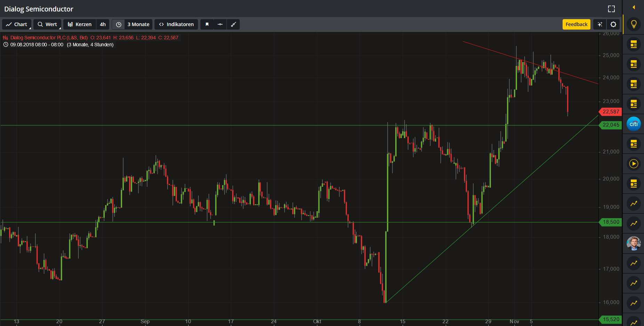Click the 20,000 price axis label
This screenshot has height=326, width=644.
(611, 179)
